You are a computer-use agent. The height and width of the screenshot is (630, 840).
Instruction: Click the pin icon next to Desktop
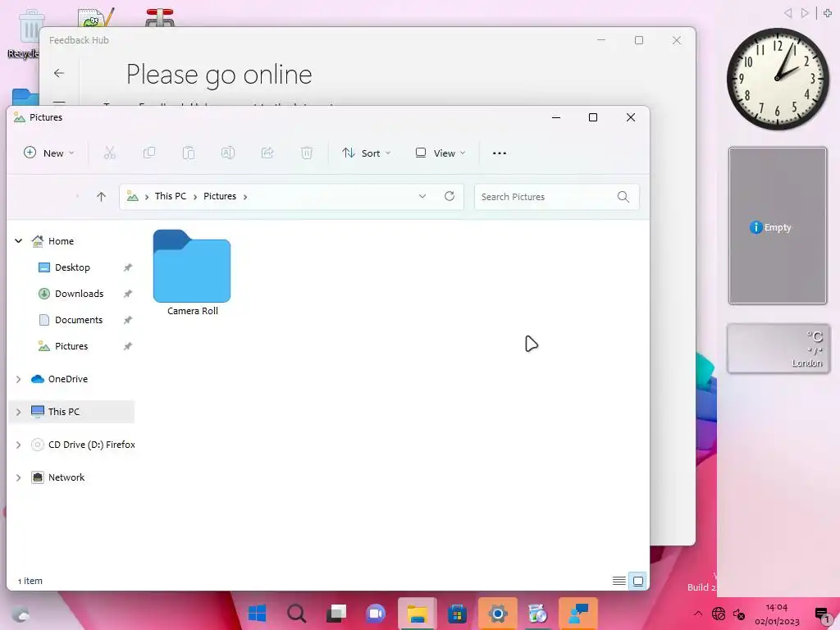pyautogui.click(x=127, y=267)
